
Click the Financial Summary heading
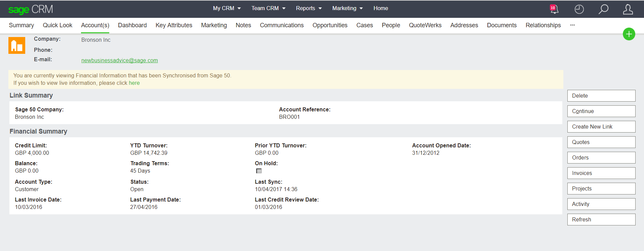click(38, 132)
